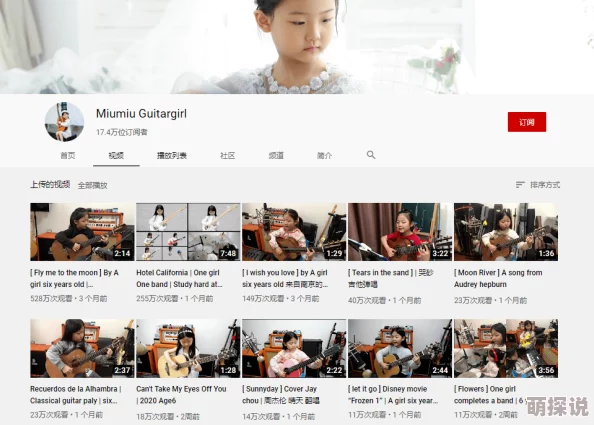
Task: Click the Moon River video title
Action: coord(498,278)
